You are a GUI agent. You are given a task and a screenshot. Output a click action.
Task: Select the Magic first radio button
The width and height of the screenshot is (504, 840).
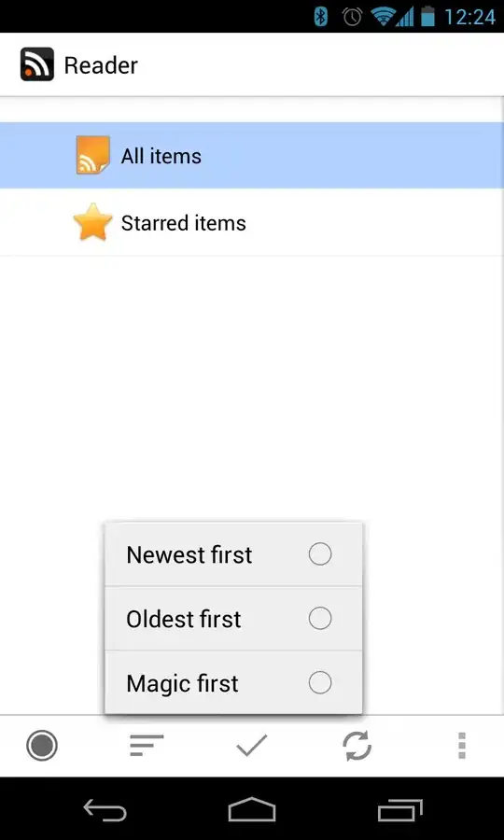click(320, 683)
